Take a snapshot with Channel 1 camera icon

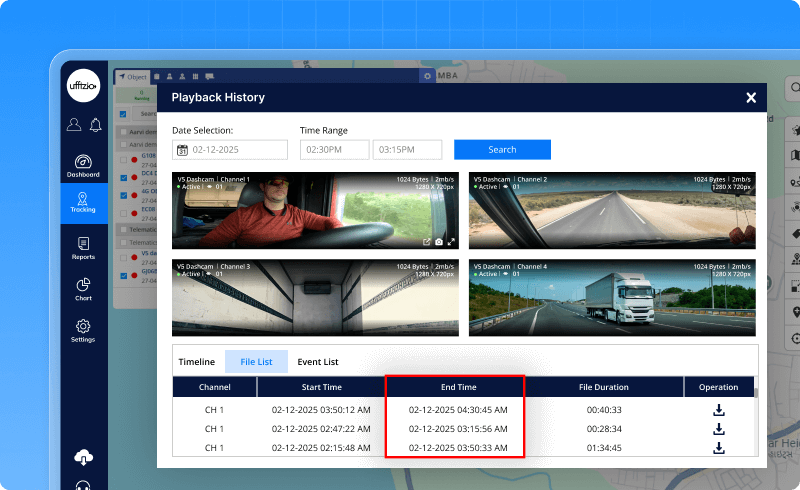438,241
